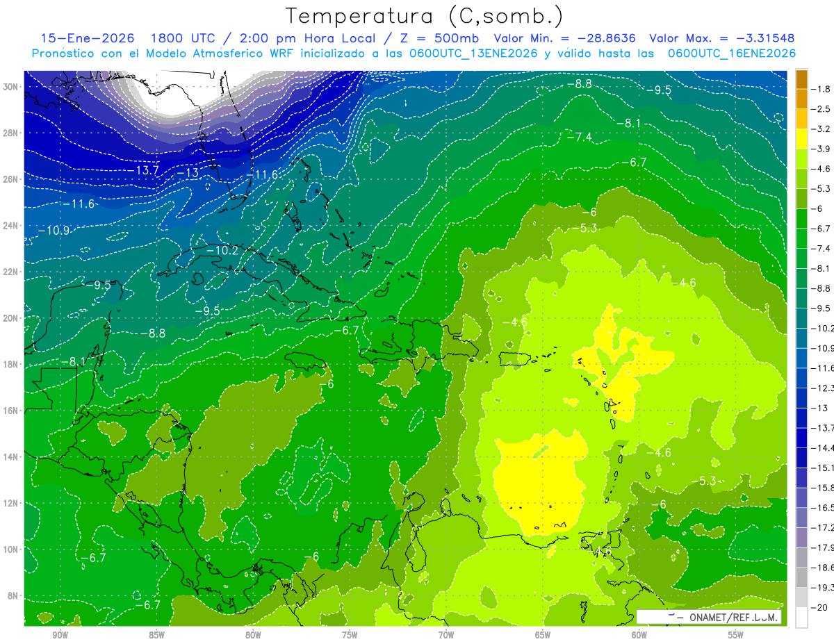The image size is (834, 644).
Task: Click the dark orange swatch above -1.8
Action: [801, 79]
